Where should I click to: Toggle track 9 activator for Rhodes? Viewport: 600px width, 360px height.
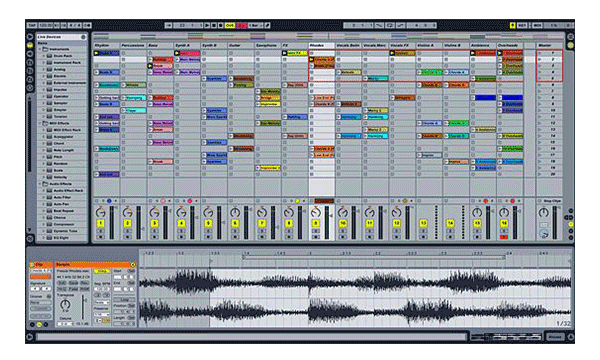coord(315,223)
